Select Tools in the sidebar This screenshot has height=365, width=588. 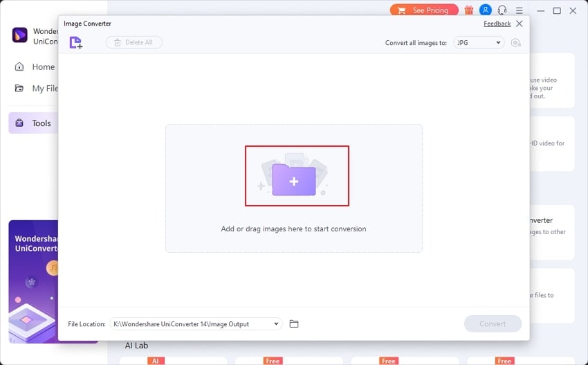(34, 123)
